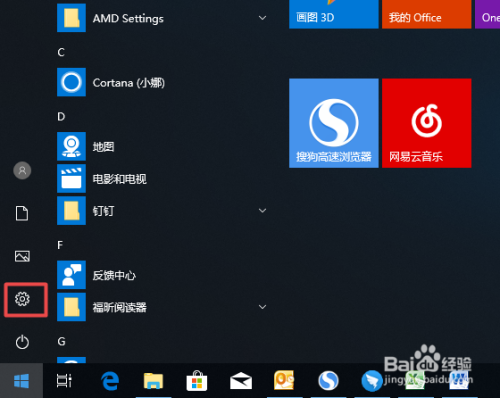Click AMD Settings folder icon
This screenshot has width=500, height=398.
click(71, 18)
